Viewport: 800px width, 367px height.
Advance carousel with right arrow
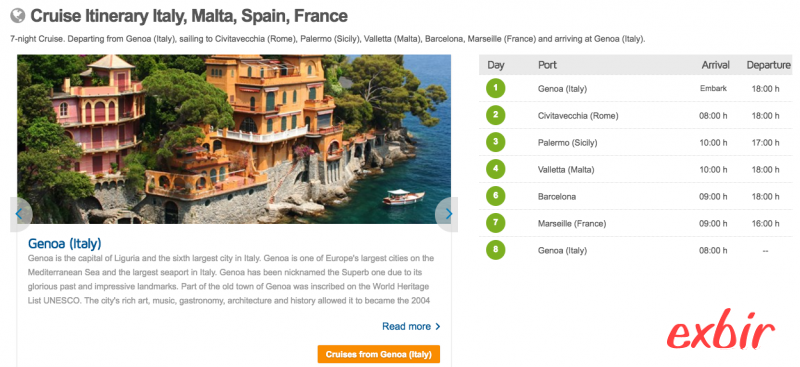click(x=447, y=214)
